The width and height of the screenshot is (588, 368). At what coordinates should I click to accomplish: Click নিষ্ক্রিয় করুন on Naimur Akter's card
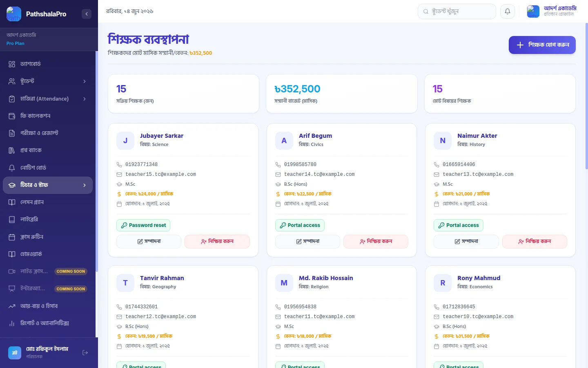535,242
